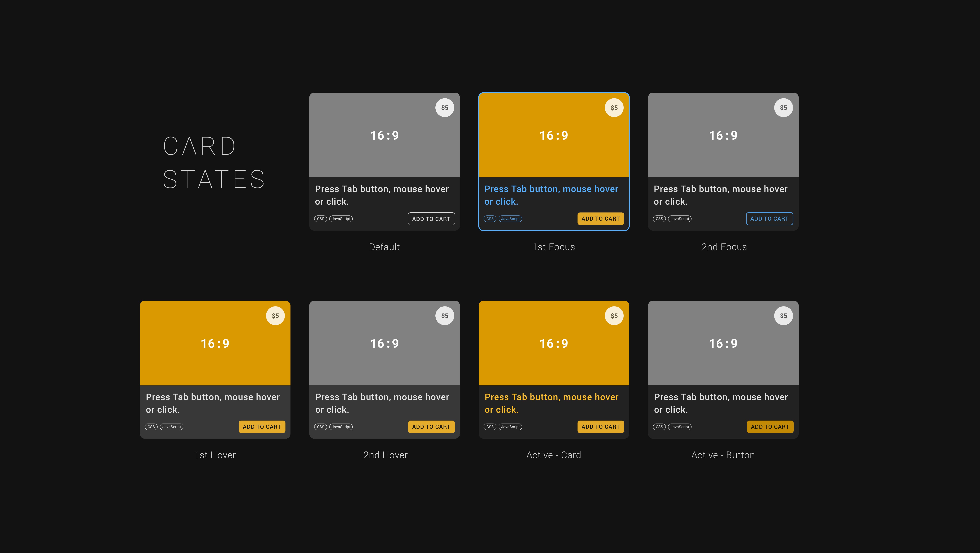Click ADD TO CART on the 2nd Hover card
This screenshot has height=553, width=980.
point(431,427)
